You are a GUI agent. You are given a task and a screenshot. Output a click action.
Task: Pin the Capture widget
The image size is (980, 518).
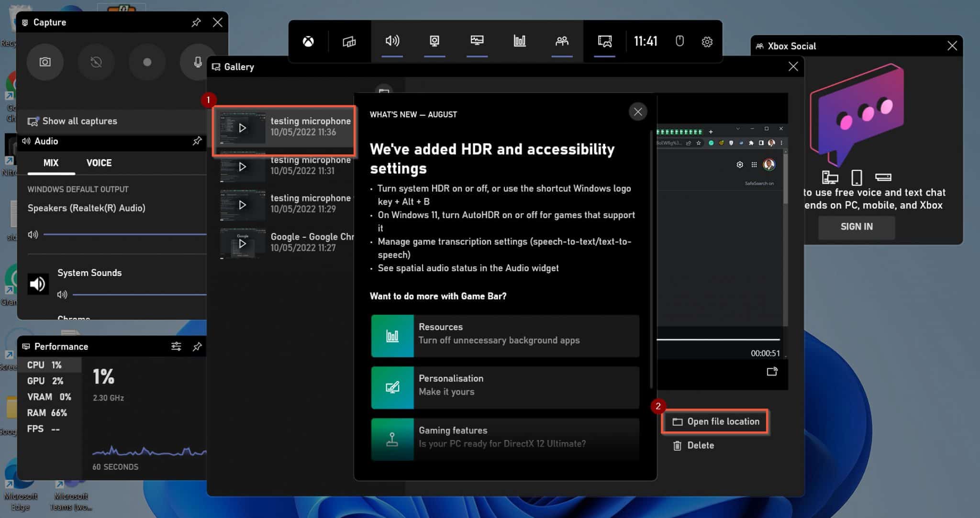coord(196,22)
